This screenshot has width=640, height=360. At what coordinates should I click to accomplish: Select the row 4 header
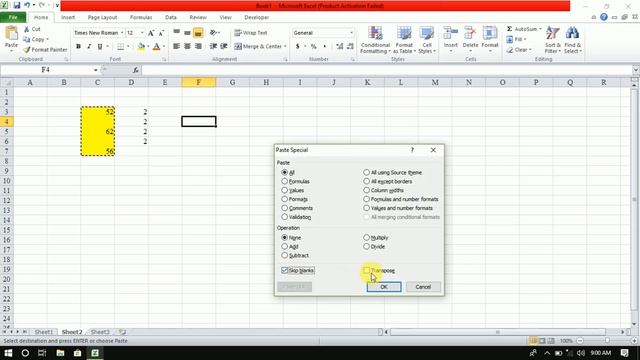[7, 122]
